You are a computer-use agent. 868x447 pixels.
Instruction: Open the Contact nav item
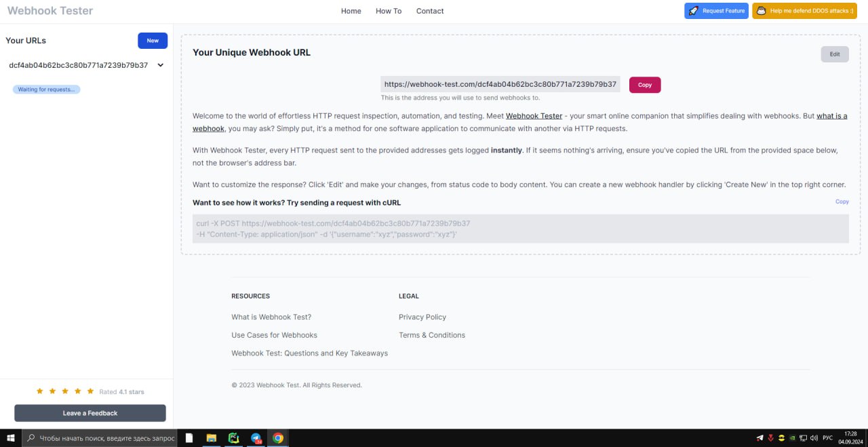point(430,11)
